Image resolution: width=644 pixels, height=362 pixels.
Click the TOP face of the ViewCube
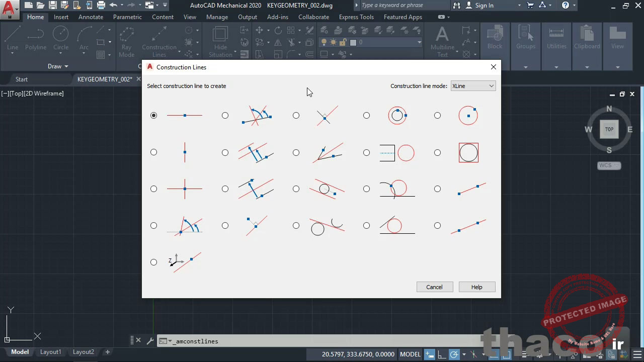point(609,130)
